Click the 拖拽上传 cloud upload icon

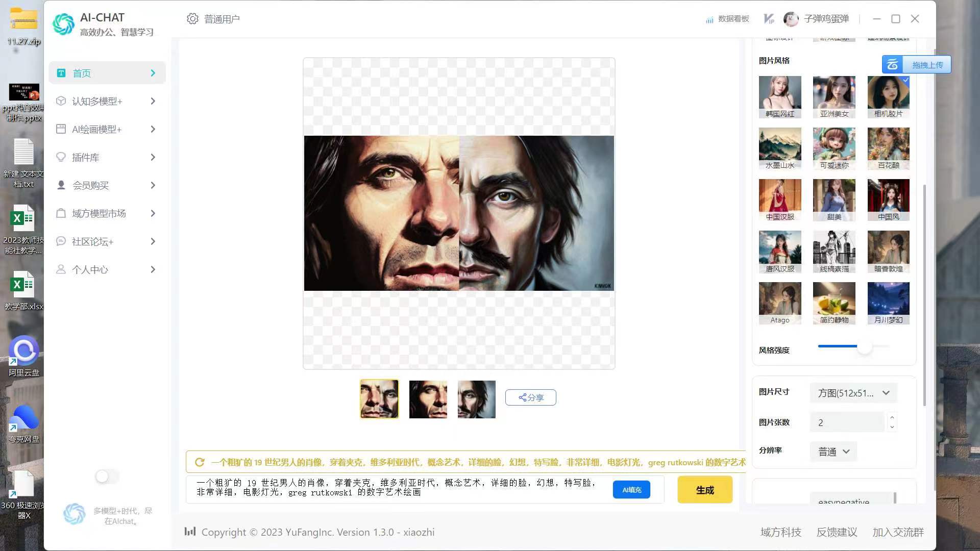point(892,65)
